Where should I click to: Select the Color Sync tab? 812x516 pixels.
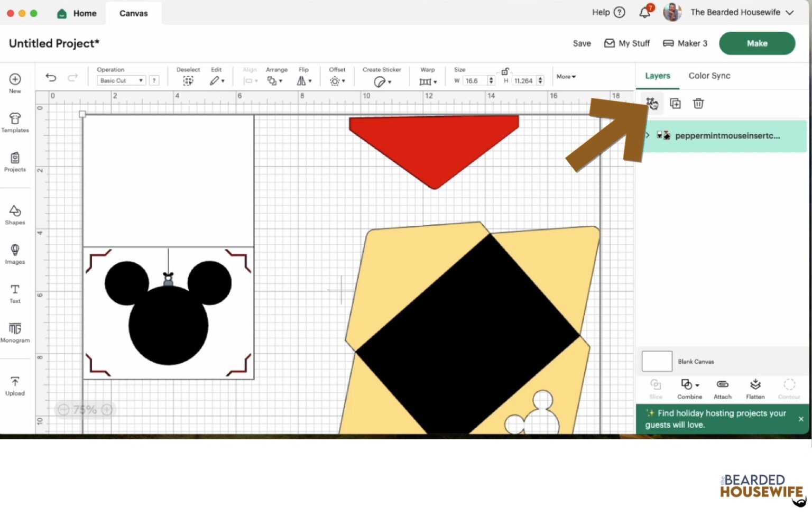[709, 76]
